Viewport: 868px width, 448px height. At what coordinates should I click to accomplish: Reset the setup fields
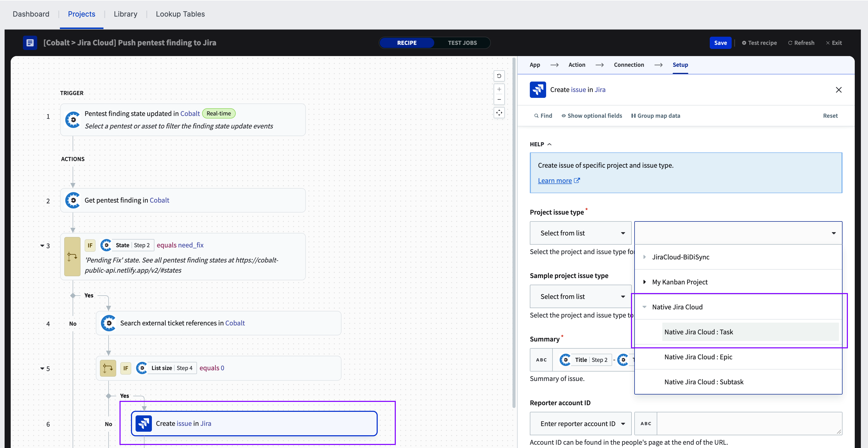[x=830, y=116]
